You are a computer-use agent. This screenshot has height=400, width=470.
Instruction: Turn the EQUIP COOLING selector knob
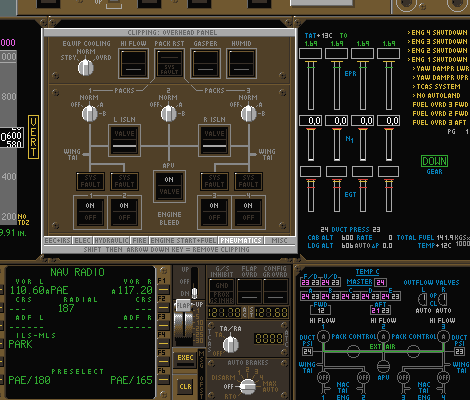click(86, 68)
